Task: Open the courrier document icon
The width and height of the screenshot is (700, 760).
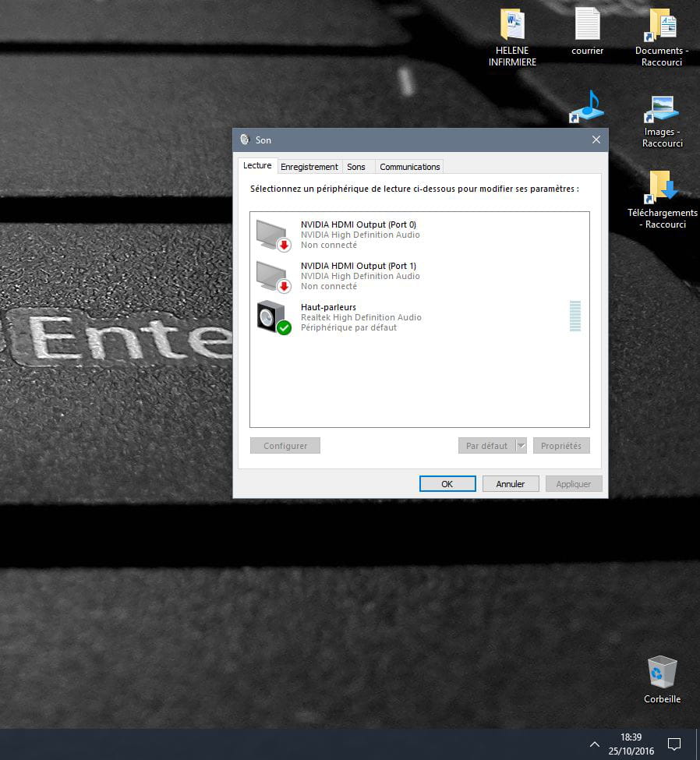Action: pyautogui.click(x=587, y=26)
